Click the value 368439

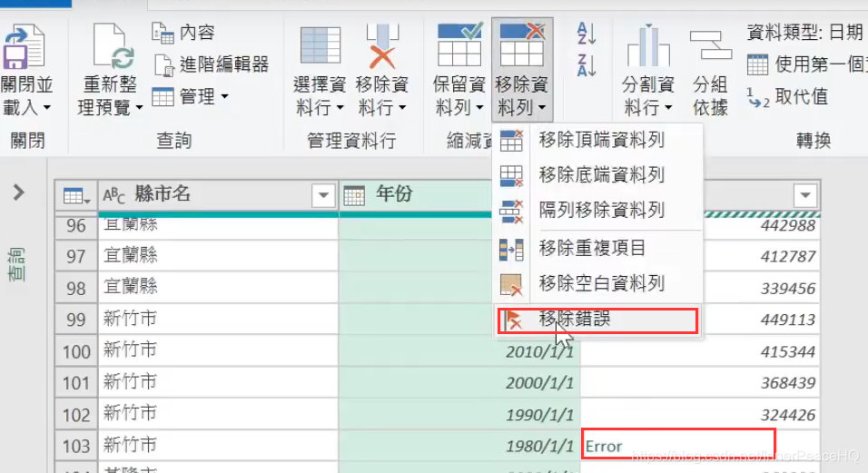[788, 383]
